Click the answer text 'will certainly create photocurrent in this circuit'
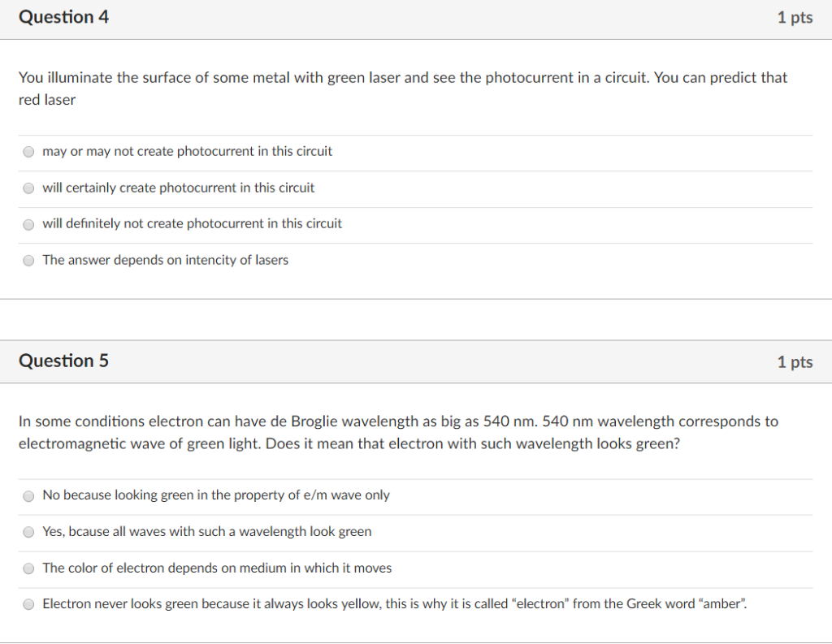The width and height of the screenshot is (832, 644). (178, 188)
